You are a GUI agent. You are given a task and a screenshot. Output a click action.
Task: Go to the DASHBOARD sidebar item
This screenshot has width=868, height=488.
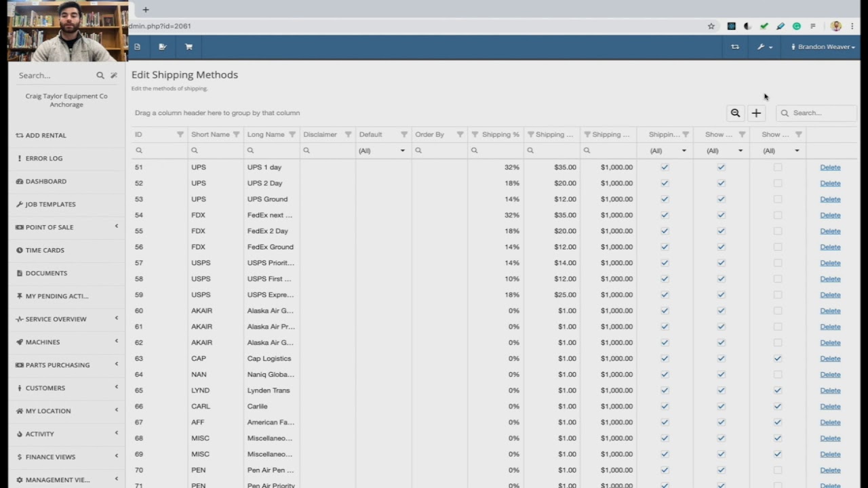(x=45, y=181)
